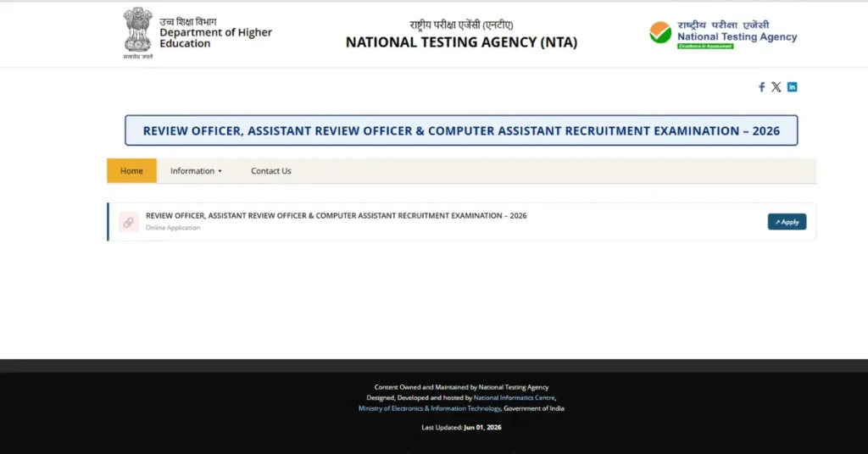Click the Hindi NTA heading text
Image resolution: width=868 pixels, height=454 pixels.
pyautogui.click(x=461, y=25)
